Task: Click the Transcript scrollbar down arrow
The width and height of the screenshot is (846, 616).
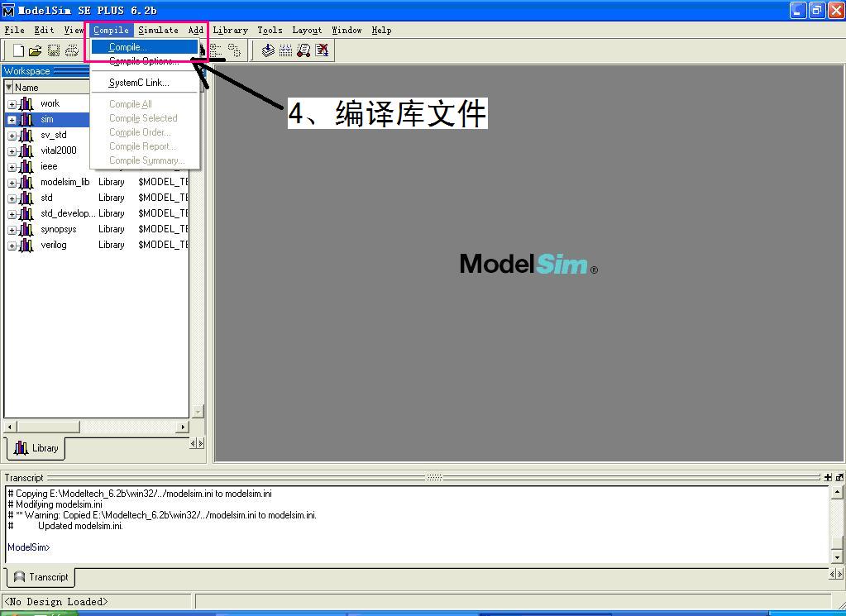Action: click(x=837, y=557)
